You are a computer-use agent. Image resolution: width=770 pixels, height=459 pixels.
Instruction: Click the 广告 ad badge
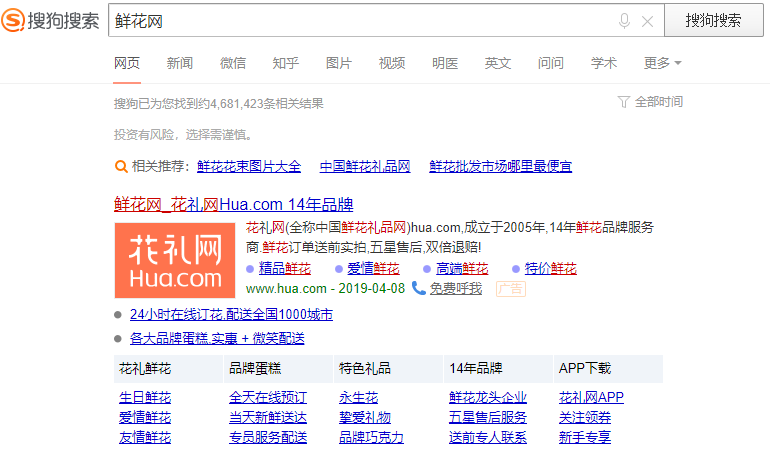point(510,288)
